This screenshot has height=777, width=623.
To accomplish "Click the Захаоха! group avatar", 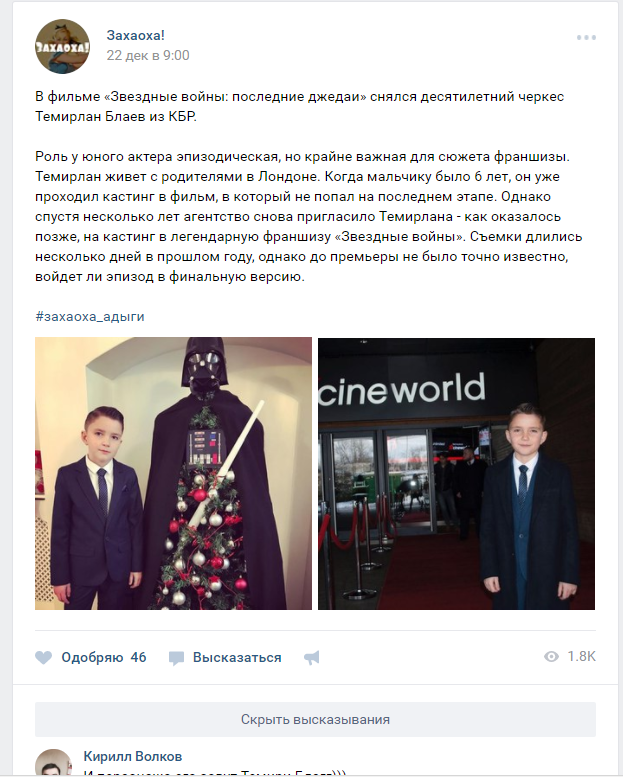I will coord(62,47).
